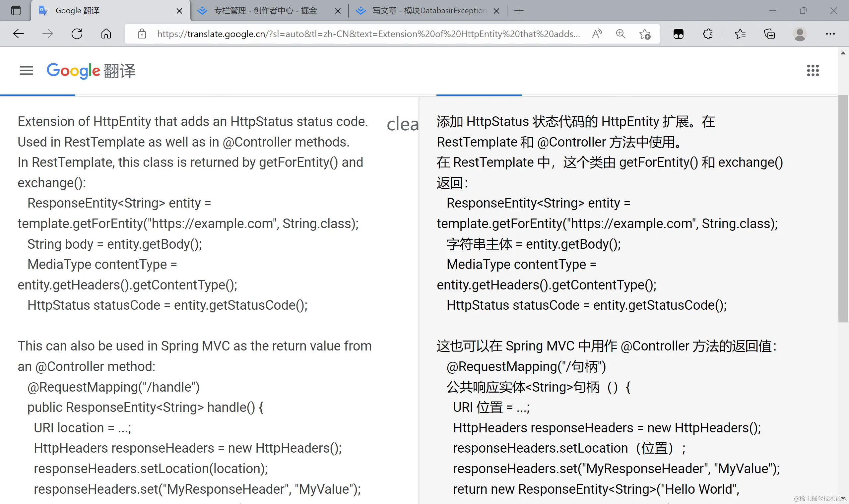Image resolution: width=849 pixels, height=504 pixels.
Task: Close the Google 翻译 tab
Action: [179, 11]
